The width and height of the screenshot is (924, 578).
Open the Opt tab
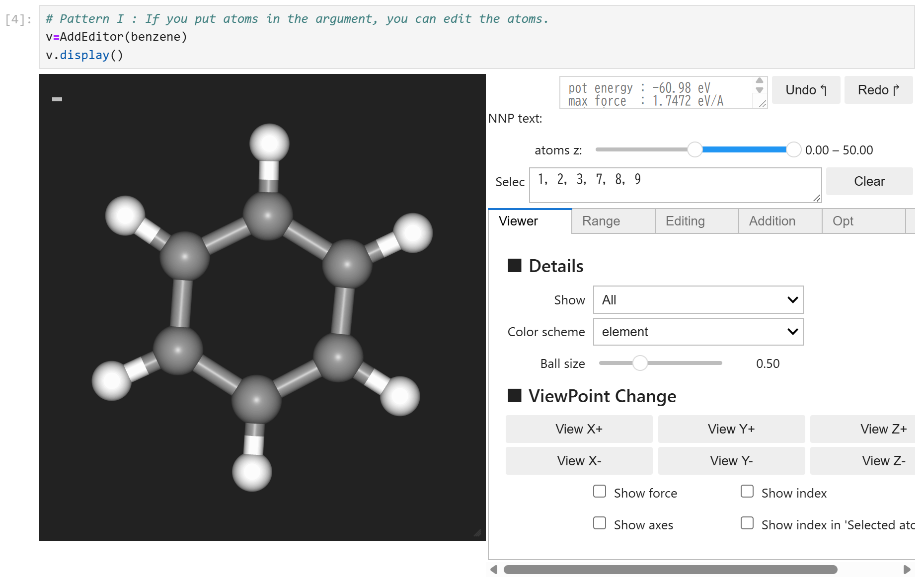point(843,221)
